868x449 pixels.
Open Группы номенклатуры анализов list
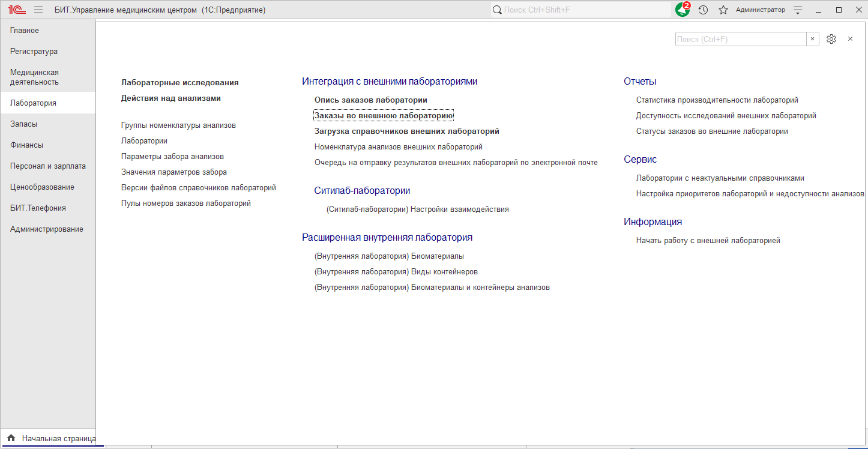click(x=178, y=125)
